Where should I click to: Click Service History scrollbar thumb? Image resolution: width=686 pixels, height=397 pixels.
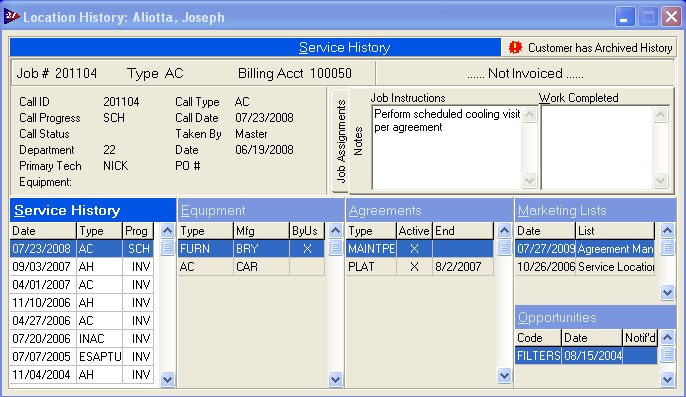click(167, 247)
